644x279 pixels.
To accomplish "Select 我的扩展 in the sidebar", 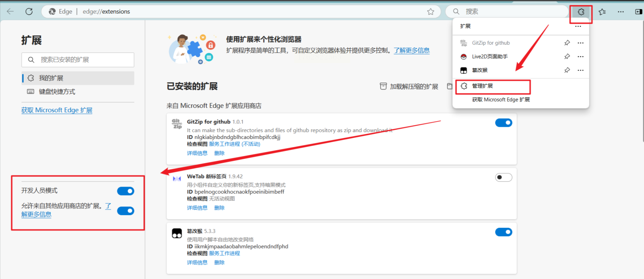I will point(78,78).
